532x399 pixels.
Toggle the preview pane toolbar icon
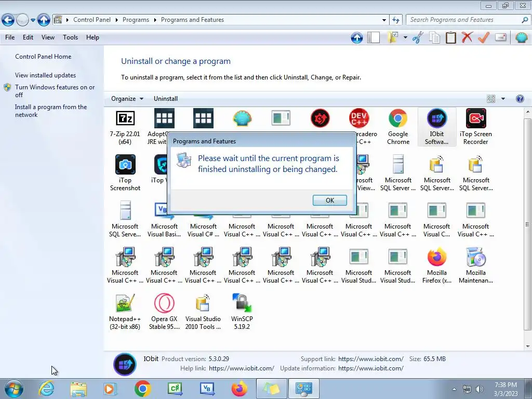(x=374, y=37)
